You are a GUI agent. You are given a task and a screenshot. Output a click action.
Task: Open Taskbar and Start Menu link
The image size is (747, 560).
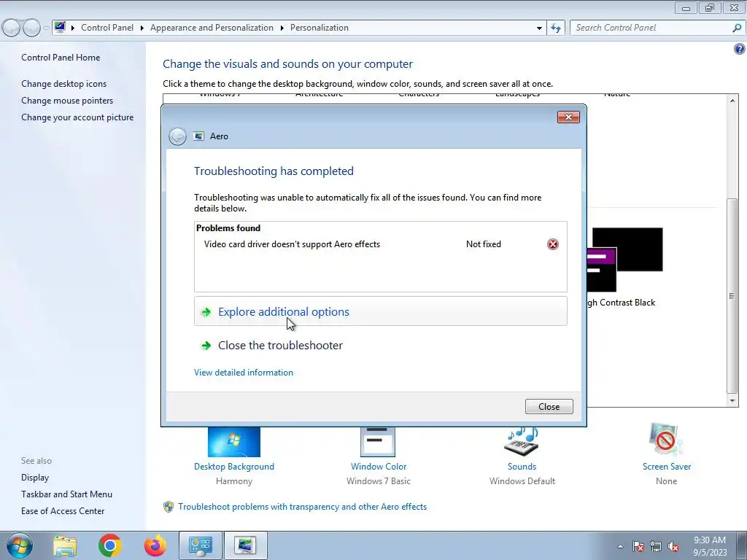(x=66, y=494)
